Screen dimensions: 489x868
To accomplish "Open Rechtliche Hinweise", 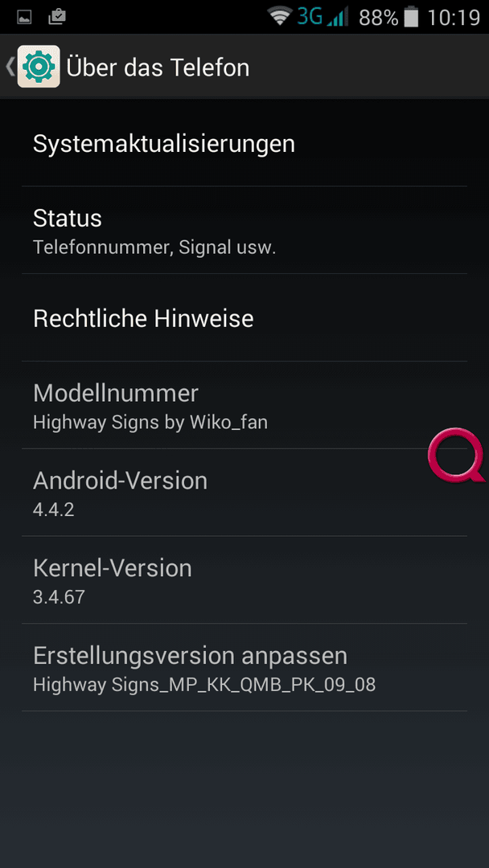I will tap(244, 317).
